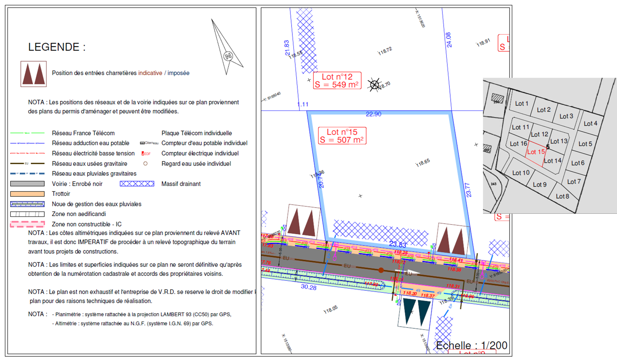Select the red électricité basse tension line sample

pyautogui.click(x=27, y=153)
